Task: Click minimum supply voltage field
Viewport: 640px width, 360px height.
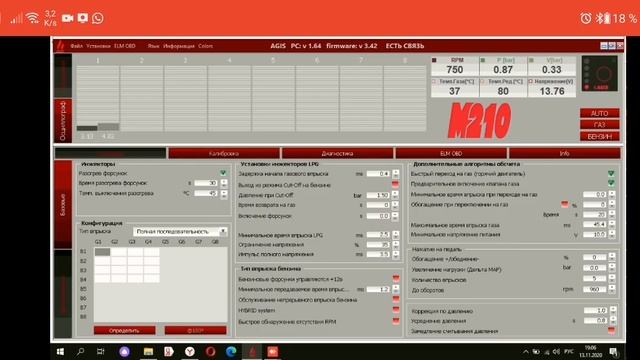Action: point(595,235)
